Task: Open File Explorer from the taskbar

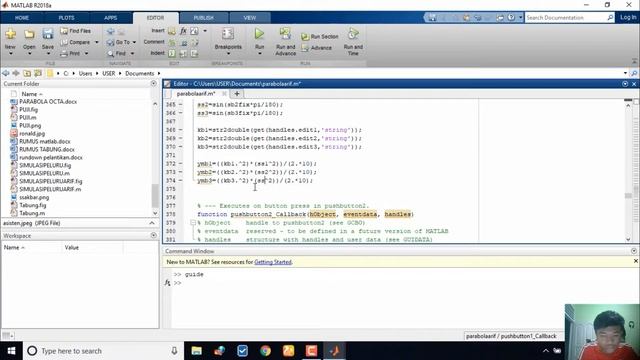Action: pyautogui.click(x=196, y=351)
